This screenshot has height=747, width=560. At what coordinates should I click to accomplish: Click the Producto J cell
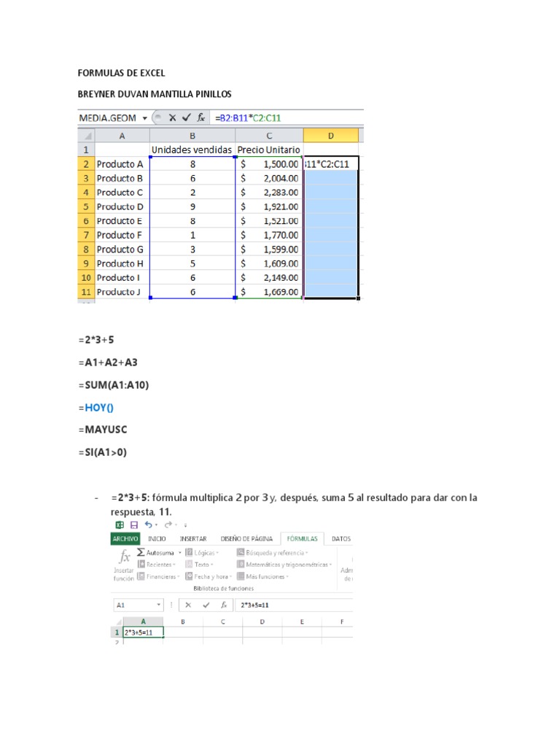pyautogui.click(x=122, y=292)
